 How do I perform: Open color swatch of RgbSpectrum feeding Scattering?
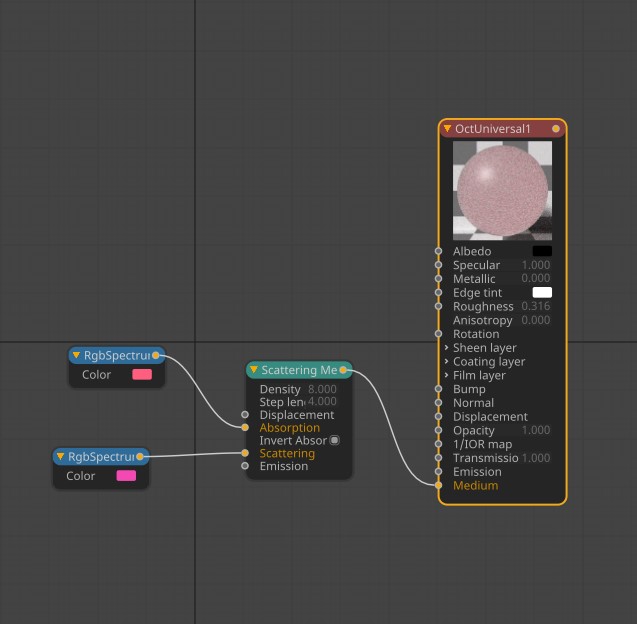click(x=126, y=476)
